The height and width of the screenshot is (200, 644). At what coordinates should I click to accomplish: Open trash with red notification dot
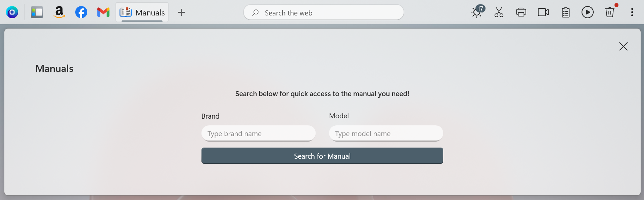[x=609, y=13]
